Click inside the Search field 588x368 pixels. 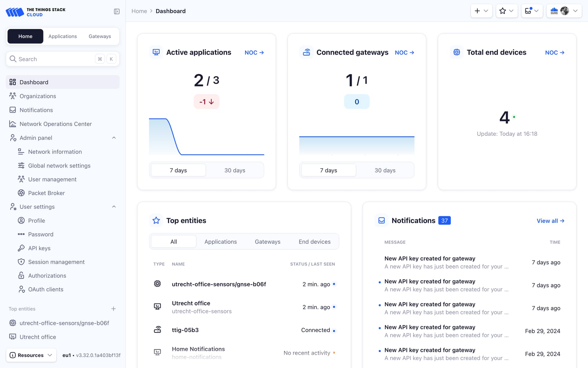[x=52, y=59]
